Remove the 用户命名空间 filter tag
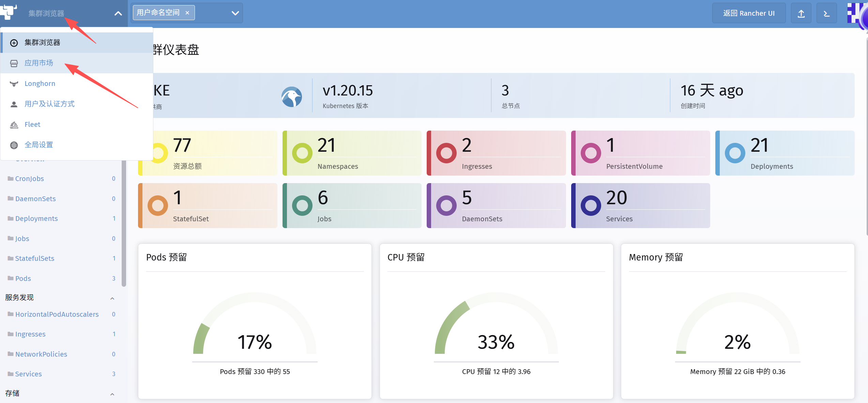The height and width of the screenshot is (403, 868). [187, 13]
